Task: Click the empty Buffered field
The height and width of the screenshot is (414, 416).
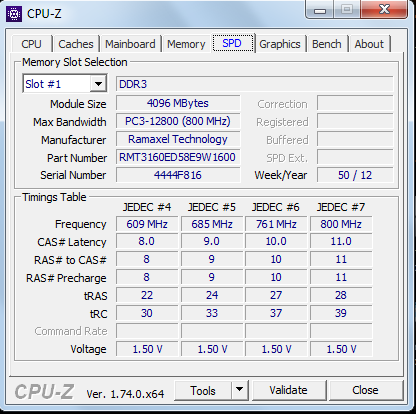Action: (x=355, y=139)
